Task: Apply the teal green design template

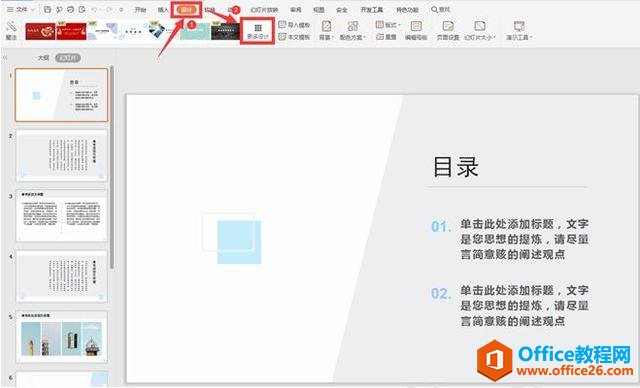Action: [195, 31]
